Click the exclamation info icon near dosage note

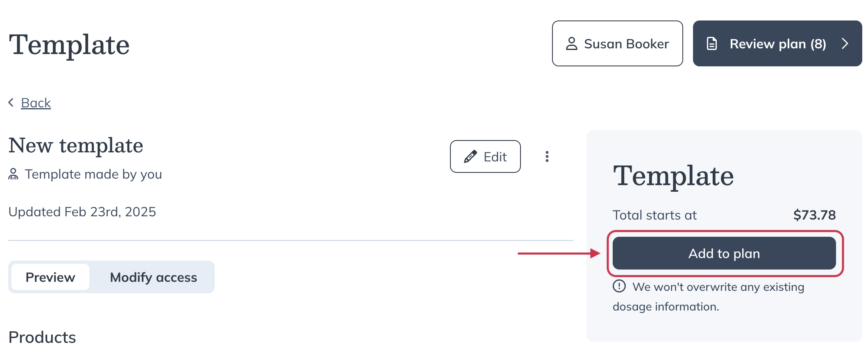coord(619,286)
